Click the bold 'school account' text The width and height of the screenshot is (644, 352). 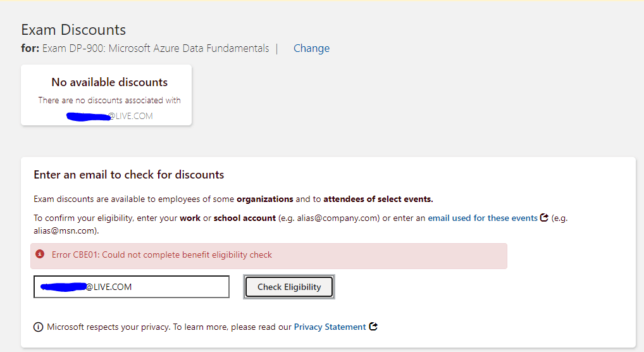245,218
